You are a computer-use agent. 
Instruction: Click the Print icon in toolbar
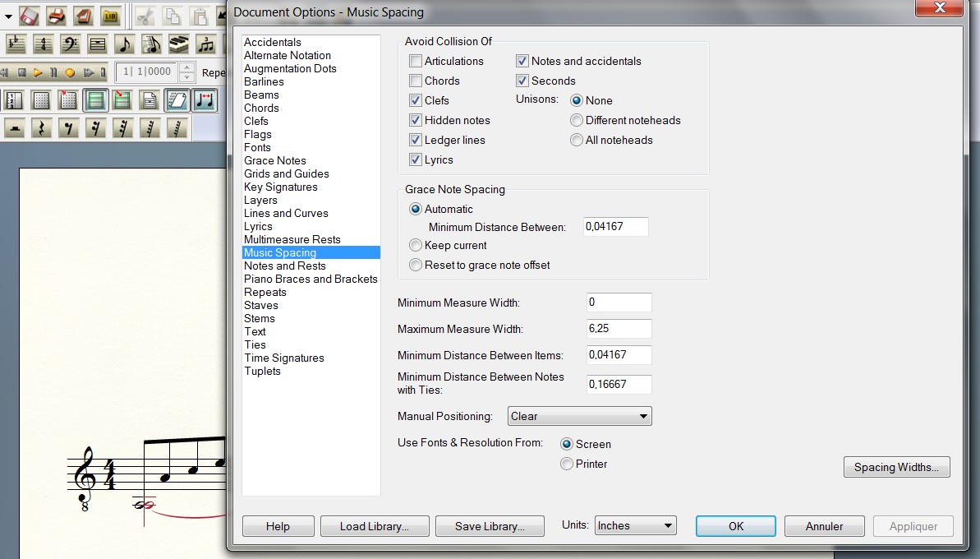coord(56,16)
